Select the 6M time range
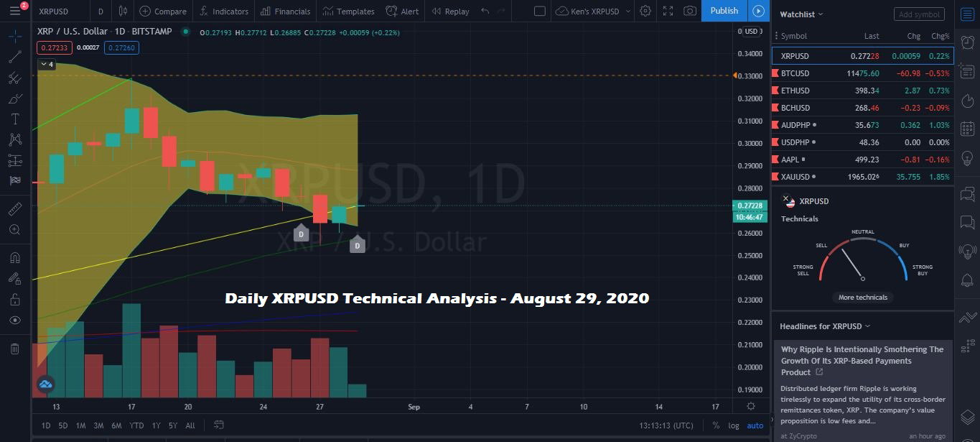This screenshot has height=442, width=980. coord(116,425)
